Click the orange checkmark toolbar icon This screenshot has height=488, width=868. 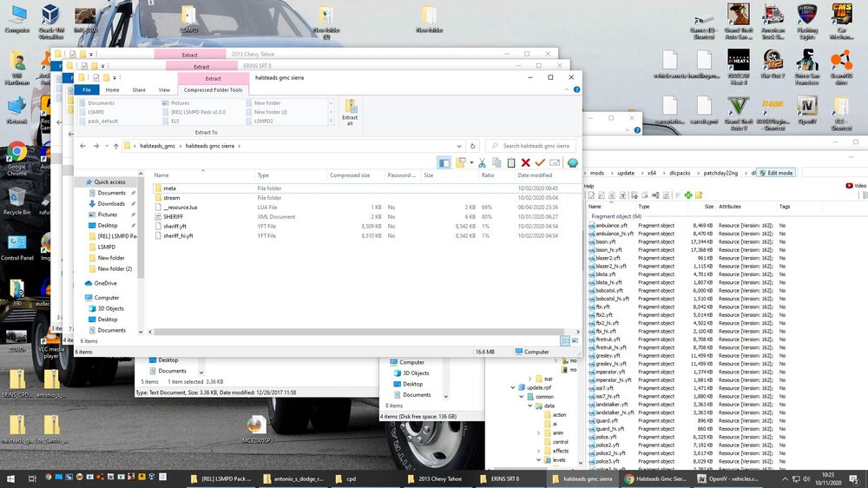(x=540, y=162)
